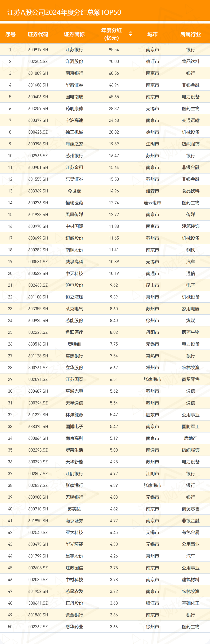Click the 年度分红(亿元) column header
Viewport: 210px width, 644px height.
click(x=111, y=34)
